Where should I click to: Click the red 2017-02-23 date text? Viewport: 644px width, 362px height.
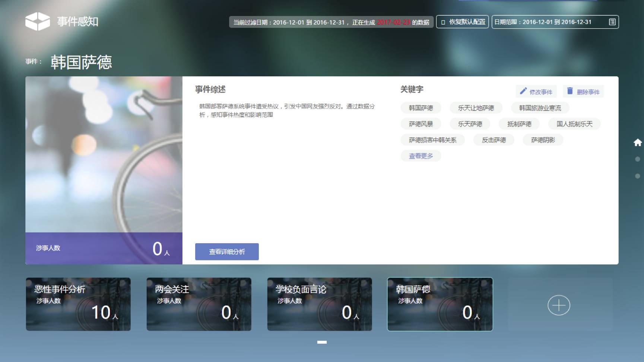393,22
